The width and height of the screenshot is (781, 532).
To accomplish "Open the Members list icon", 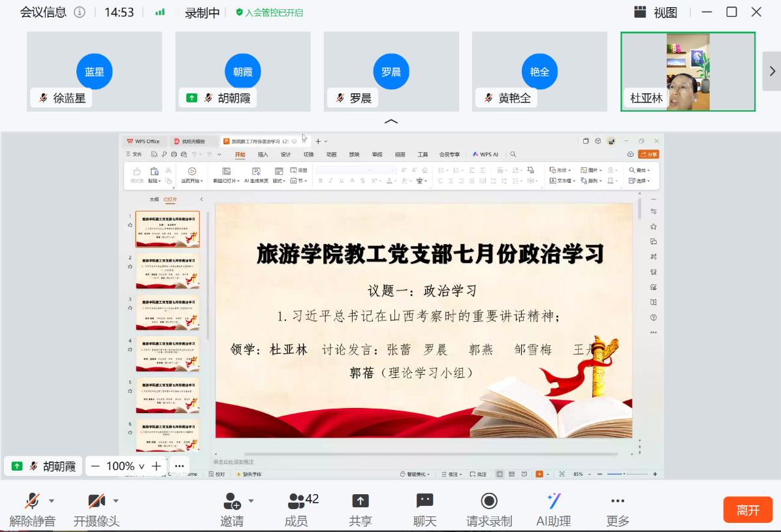I will coord(296,501).
